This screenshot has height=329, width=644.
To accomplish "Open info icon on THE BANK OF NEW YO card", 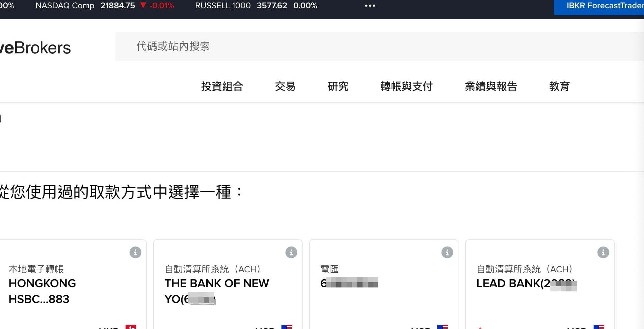I will (291, 253).
